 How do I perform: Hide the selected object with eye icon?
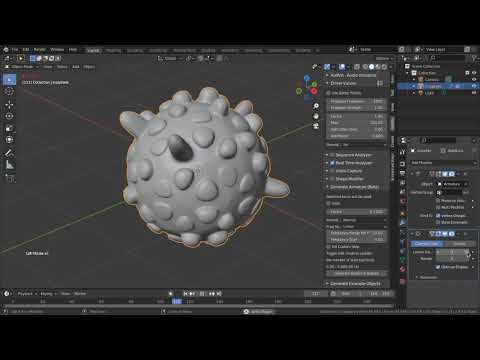pos(474,86)
